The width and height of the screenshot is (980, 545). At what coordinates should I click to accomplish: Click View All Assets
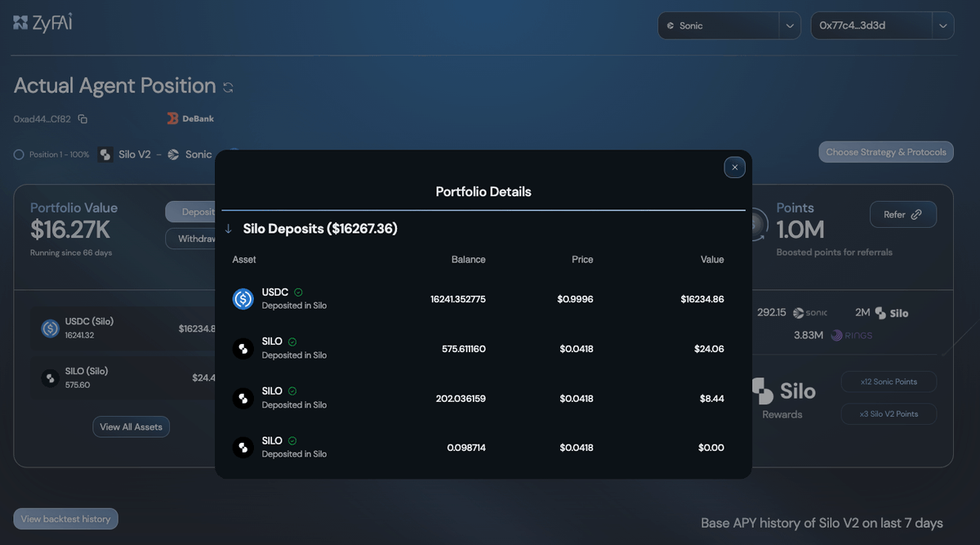(131, 427)
